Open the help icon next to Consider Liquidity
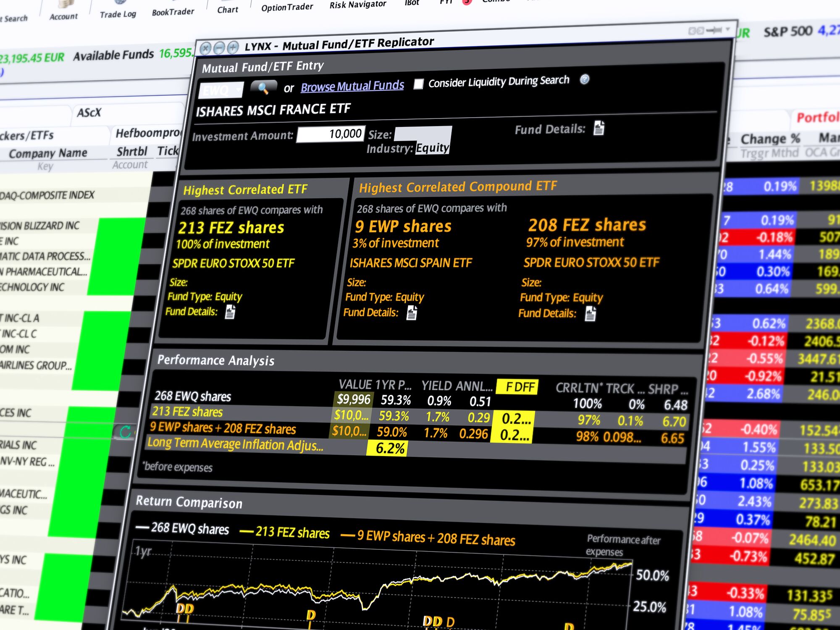This screenshot has width=840, height=630. coord(584,79)
